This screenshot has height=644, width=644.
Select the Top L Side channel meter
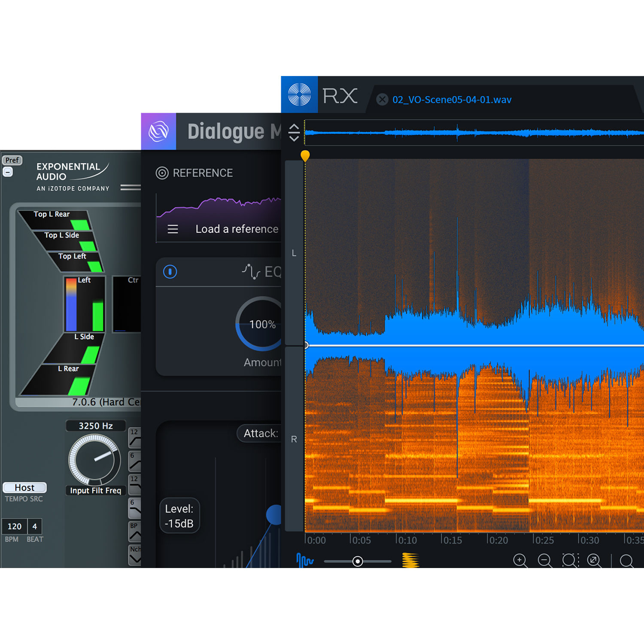click(x=65, y=241)
